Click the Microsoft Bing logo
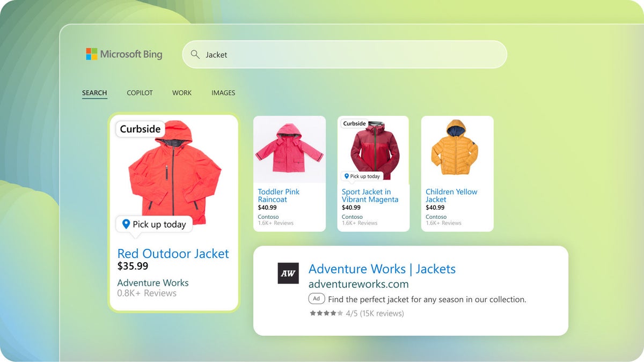The height and width of the screenshot is (362, 644). 124,54
